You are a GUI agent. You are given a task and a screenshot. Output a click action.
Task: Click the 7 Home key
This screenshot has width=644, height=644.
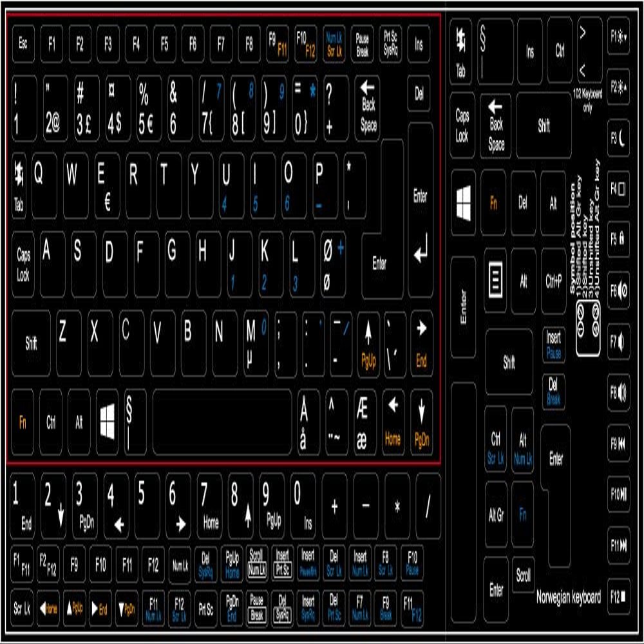click(x=209, y=506)
